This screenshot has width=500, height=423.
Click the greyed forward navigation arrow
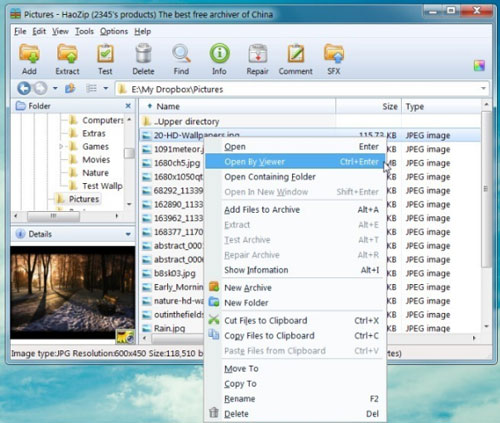click(x=41, y=88)
